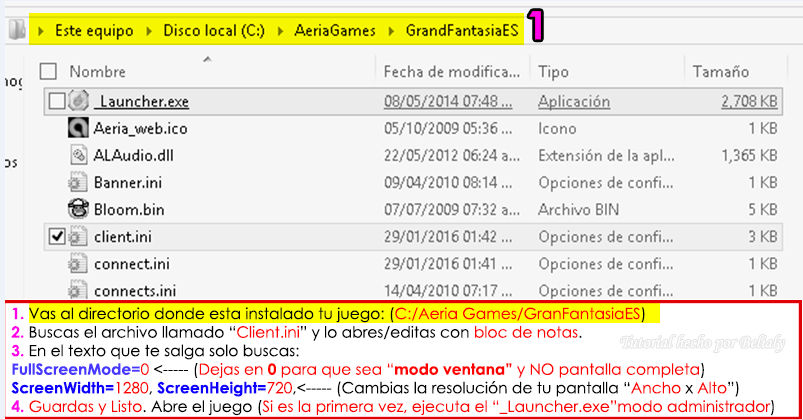The width and height of the screenshot is (803, 419).
Task: Select the Banner.ini file name
Action: pyautogui.click(x=128, y=182)
